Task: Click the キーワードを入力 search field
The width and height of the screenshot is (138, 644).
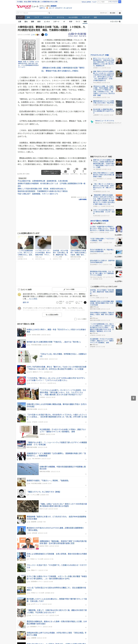Action: (x=32, y=13)
